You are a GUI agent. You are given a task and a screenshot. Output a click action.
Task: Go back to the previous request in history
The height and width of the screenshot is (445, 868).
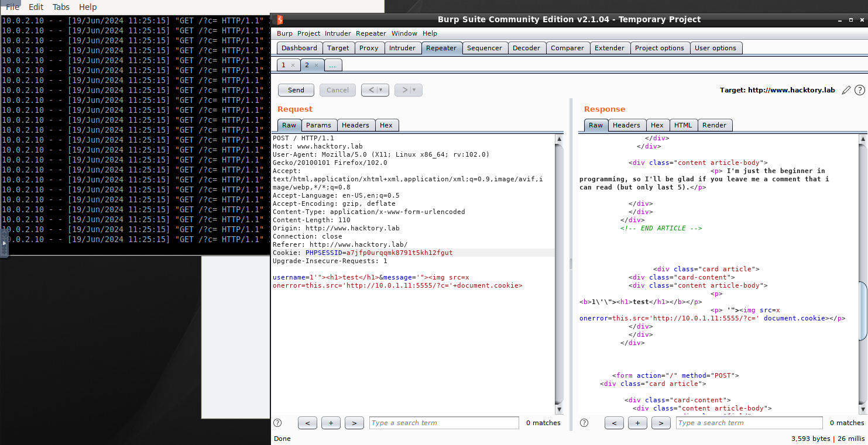[x=370, y=90]
